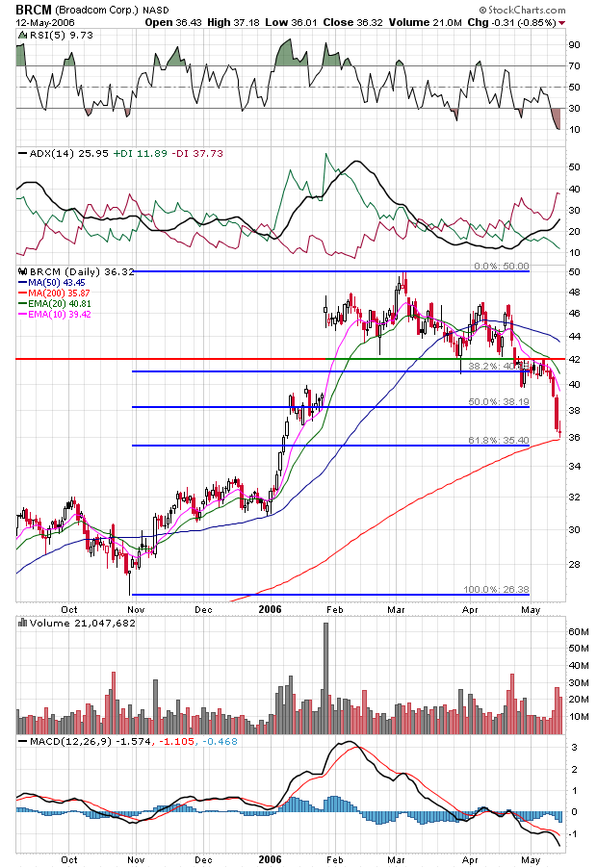This screenshot has height=868, width=597.
Task: Click the MA(200) 35.87 legend entry
Action: click(54, 294)
